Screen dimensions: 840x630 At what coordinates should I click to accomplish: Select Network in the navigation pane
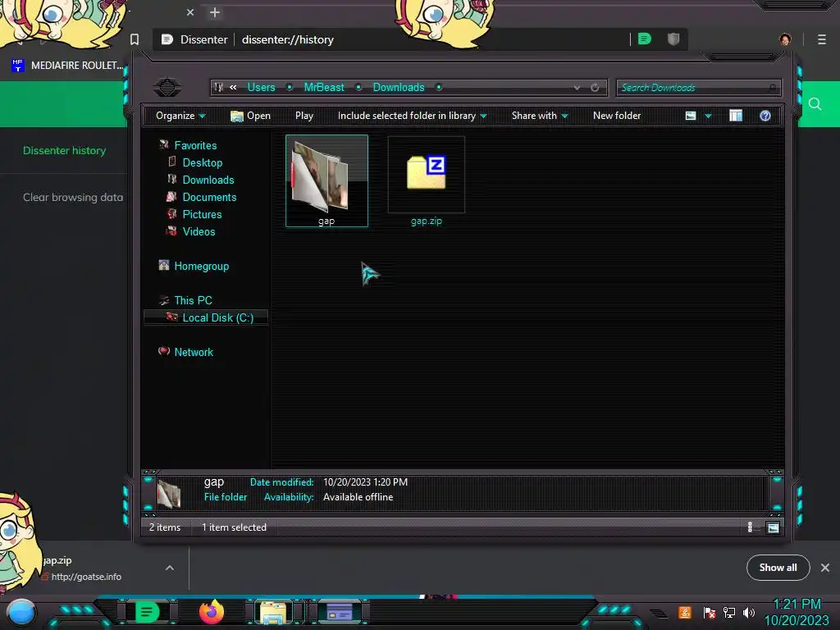[194, 352]
